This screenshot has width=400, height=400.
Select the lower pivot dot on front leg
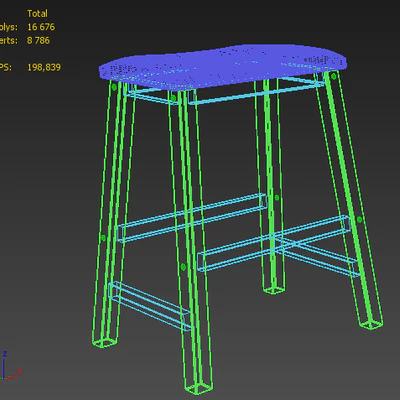(183, 267)
